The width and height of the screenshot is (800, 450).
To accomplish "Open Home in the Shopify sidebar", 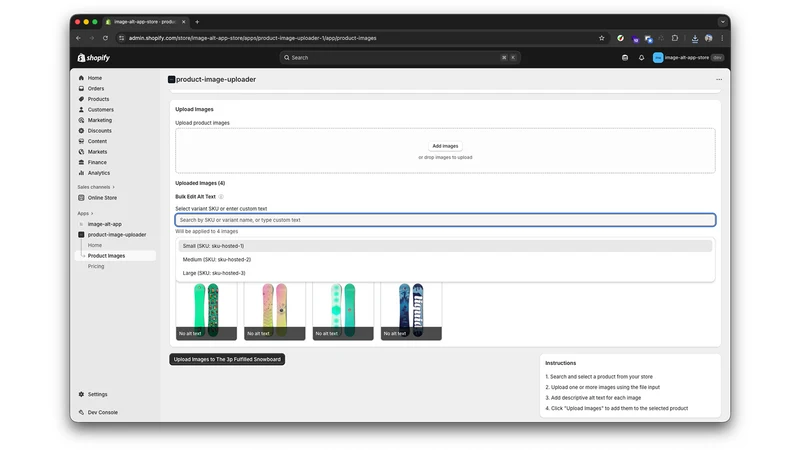I will pyautogui.click(x=94, y=78).
